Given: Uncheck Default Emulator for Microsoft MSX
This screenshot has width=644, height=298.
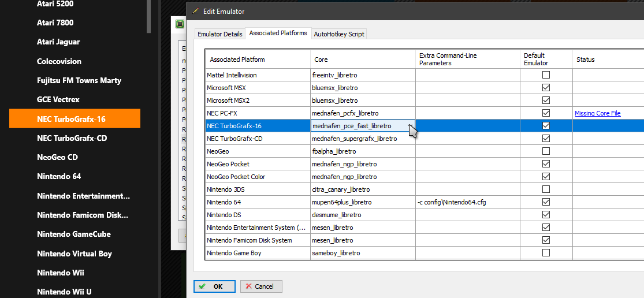Looking at the screenshot, I should coord(546,88).
